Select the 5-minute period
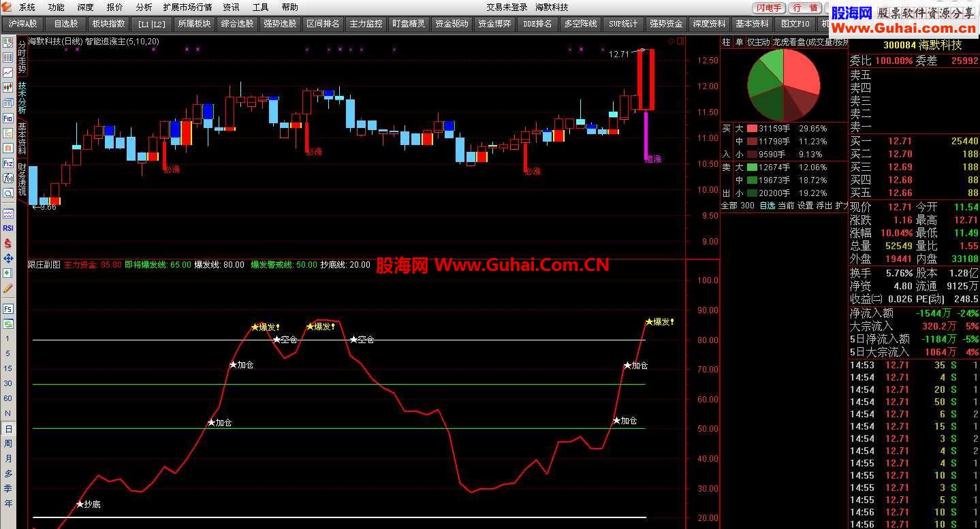The width and height of the screenshot is (980, 529). coord(8,353)
